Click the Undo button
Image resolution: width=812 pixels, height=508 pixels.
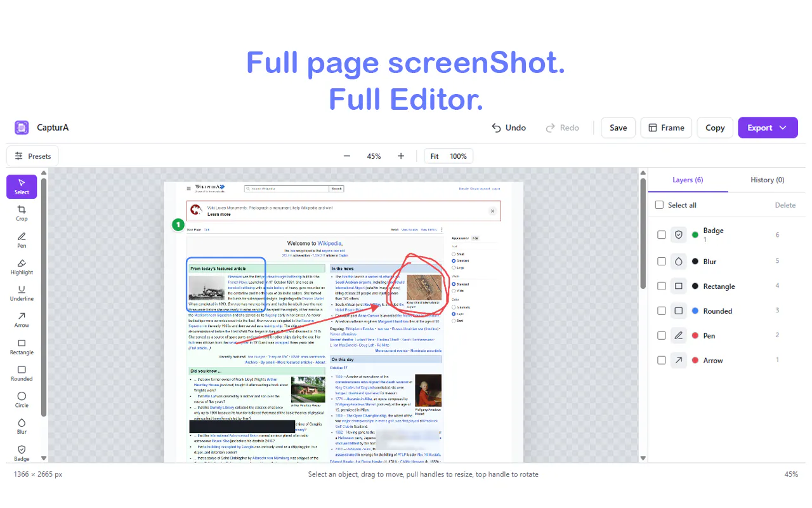pyautogui.click(x=509, y=128)
